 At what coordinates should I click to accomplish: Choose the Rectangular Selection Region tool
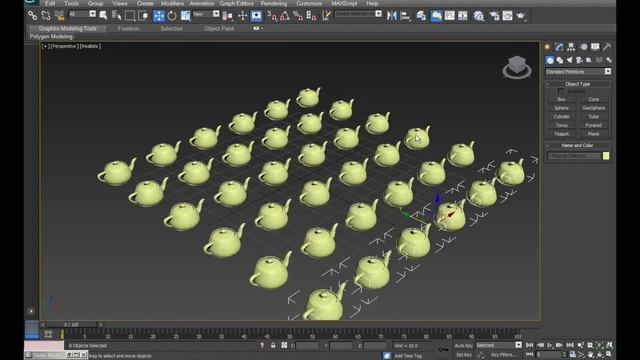point(130,16)
